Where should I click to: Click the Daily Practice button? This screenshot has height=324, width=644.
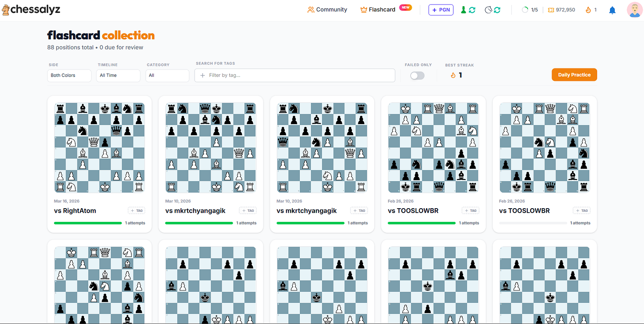click(x=574, y=75)
